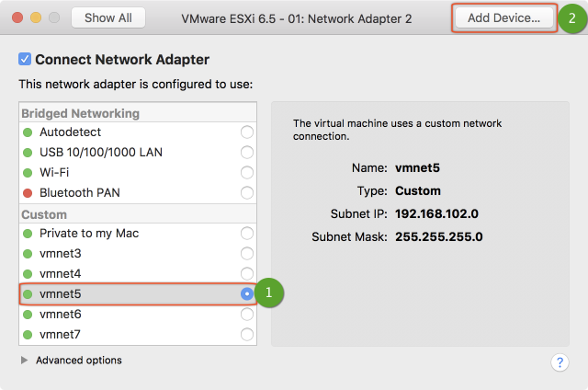Click the red Bluetooth PAN status dot
This screenshot has height=390, width=588.
pos(28,193)
